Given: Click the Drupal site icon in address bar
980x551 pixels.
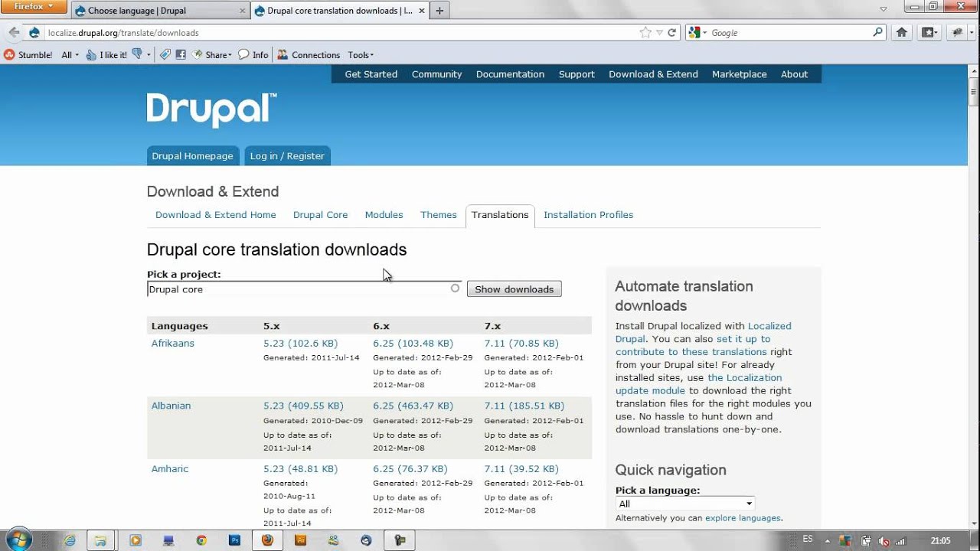Looking at the screenshot, I should pyautogui.click(x=34, y=33).
